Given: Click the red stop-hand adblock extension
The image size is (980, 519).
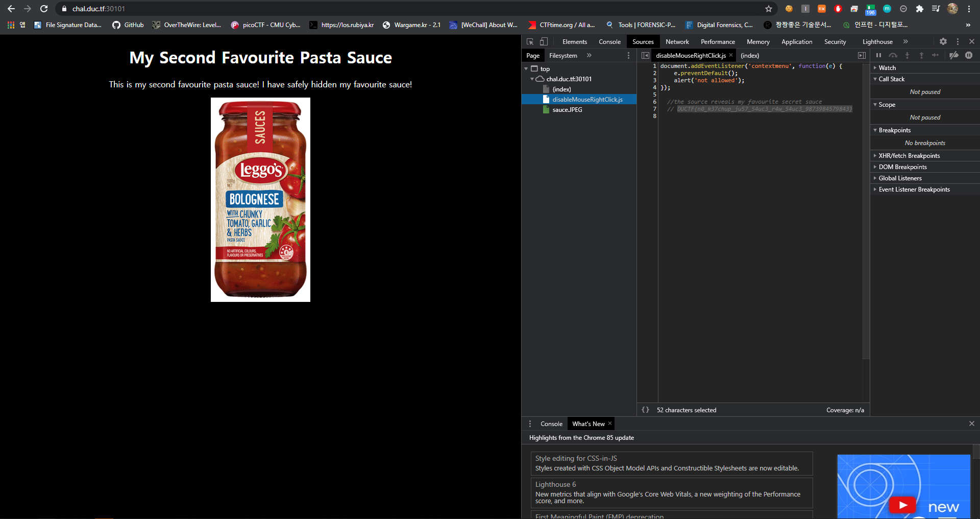Looking at the screenshot, I should pos(838,9).
